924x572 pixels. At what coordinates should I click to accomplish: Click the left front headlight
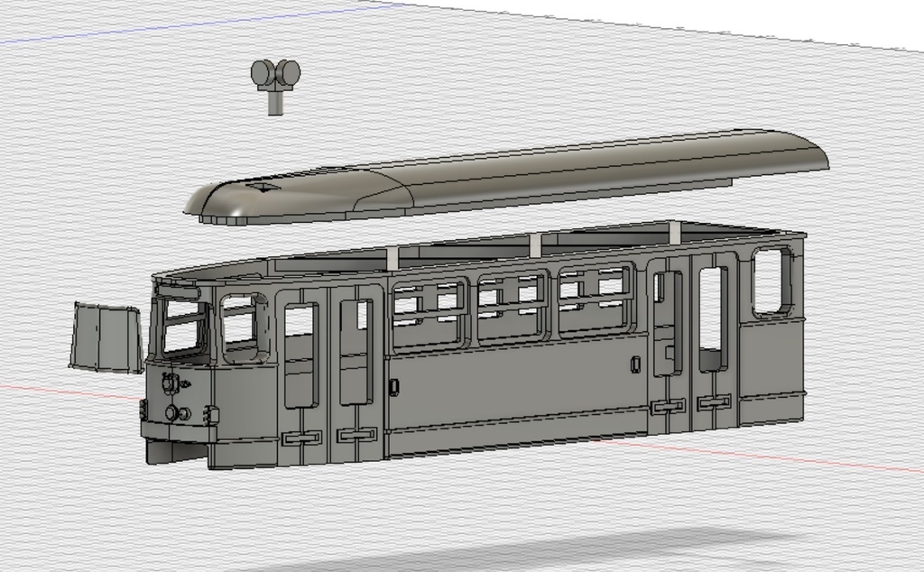pyautogui.click(x=171, y=412)
